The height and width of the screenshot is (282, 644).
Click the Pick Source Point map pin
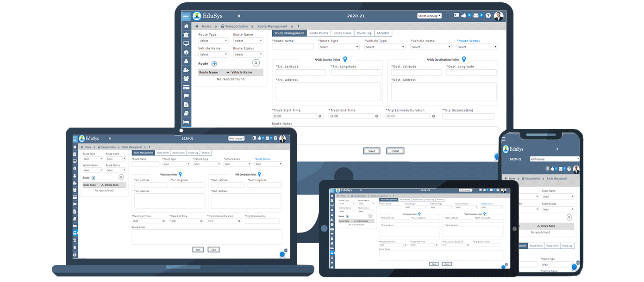click(x=345, y=59)
